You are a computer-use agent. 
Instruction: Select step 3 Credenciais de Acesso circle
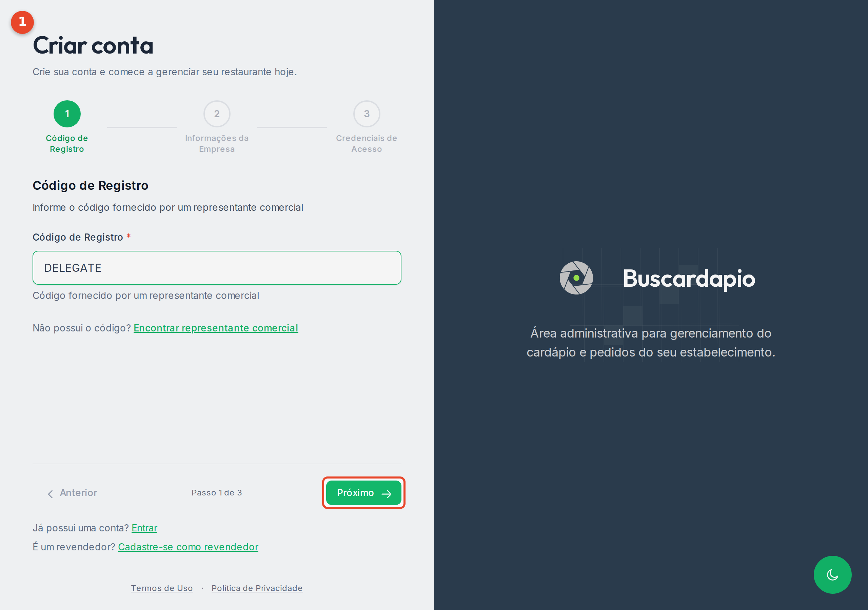(367, 114)
